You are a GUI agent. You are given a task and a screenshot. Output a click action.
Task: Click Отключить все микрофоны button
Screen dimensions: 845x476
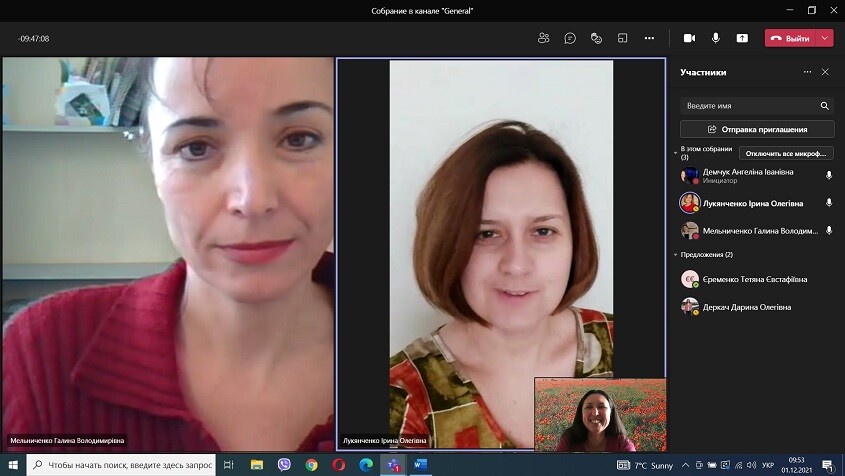pos(786,153)
